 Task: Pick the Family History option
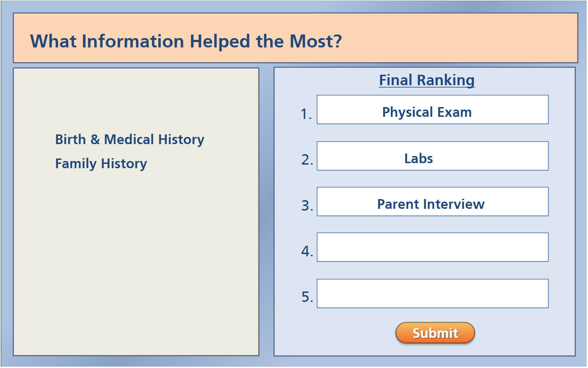click(x=101, y=164)
